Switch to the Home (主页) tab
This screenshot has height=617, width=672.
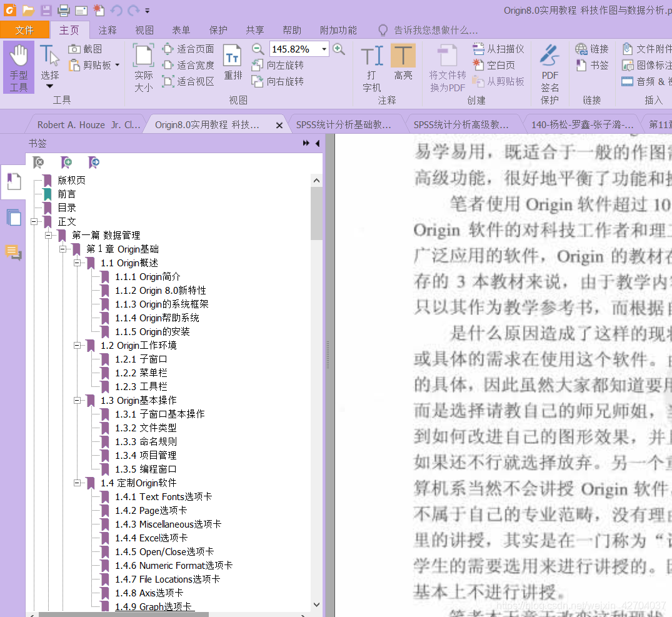click(69, 30)
